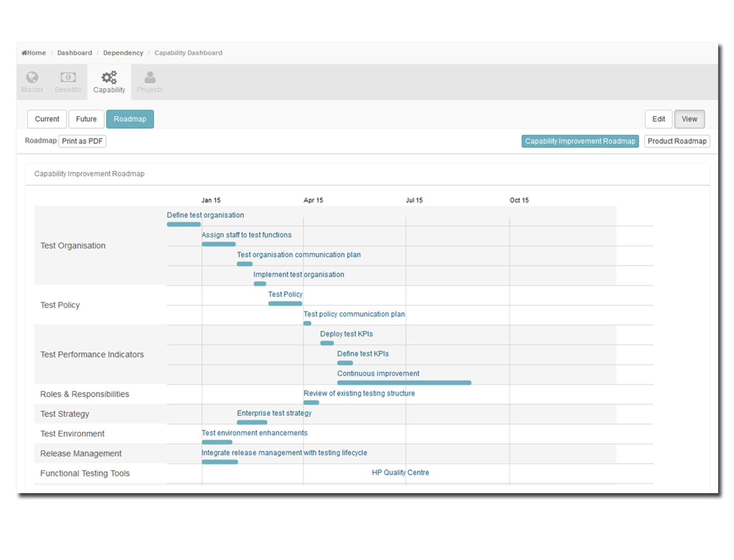The image size is (734, 560).
Task: Click the Jul 15 timeline header
Action: tap(414, 200)
